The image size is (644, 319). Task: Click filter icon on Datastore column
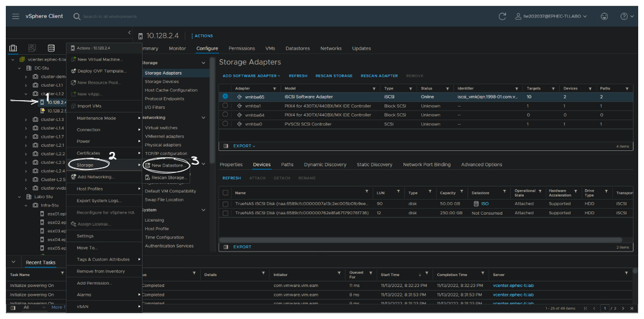tap(505, 192)
